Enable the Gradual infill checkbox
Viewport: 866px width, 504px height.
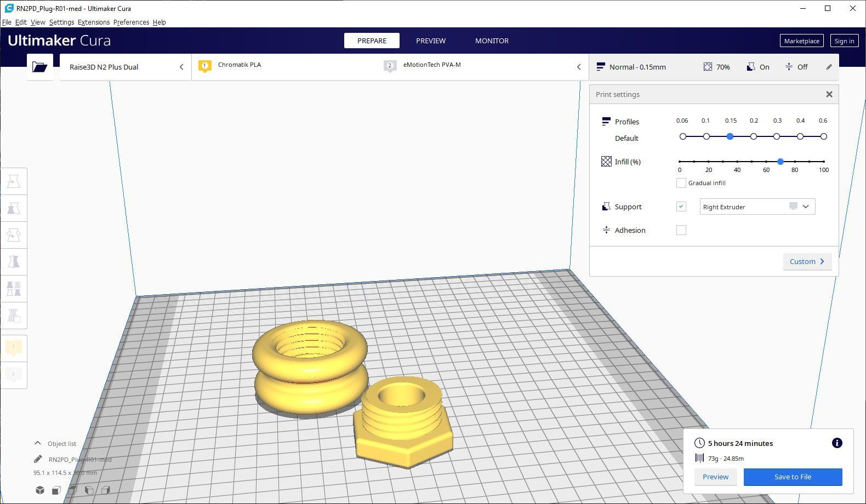point(681,183)
